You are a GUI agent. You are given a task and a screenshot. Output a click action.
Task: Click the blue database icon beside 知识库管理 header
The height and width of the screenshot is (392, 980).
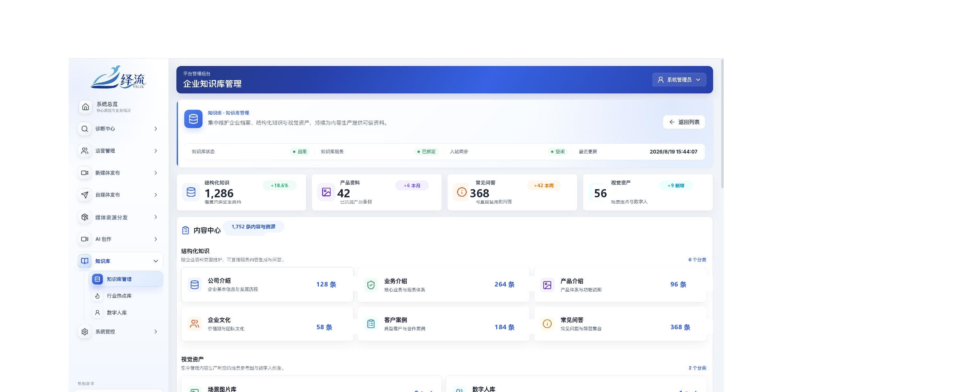pyautogui.click(x=193, y=119)
